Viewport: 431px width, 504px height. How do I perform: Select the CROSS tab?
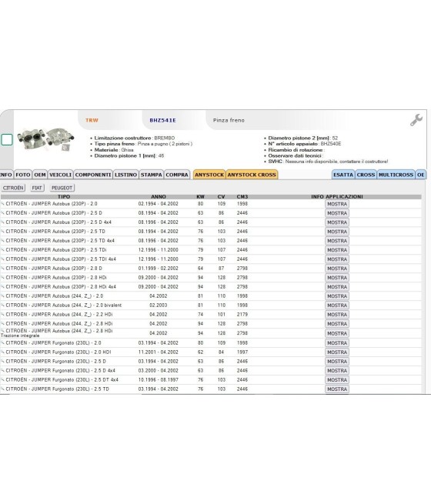point(366,175)
